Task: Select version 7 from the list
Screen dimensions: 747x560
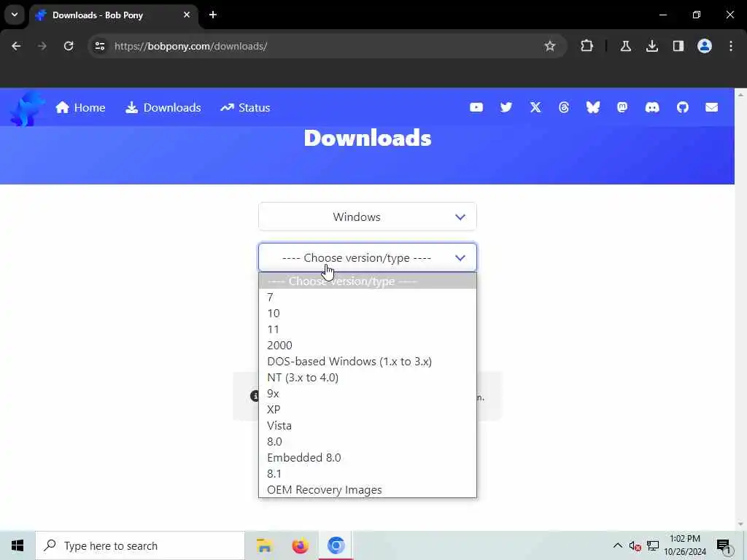Action: [368, 297]
